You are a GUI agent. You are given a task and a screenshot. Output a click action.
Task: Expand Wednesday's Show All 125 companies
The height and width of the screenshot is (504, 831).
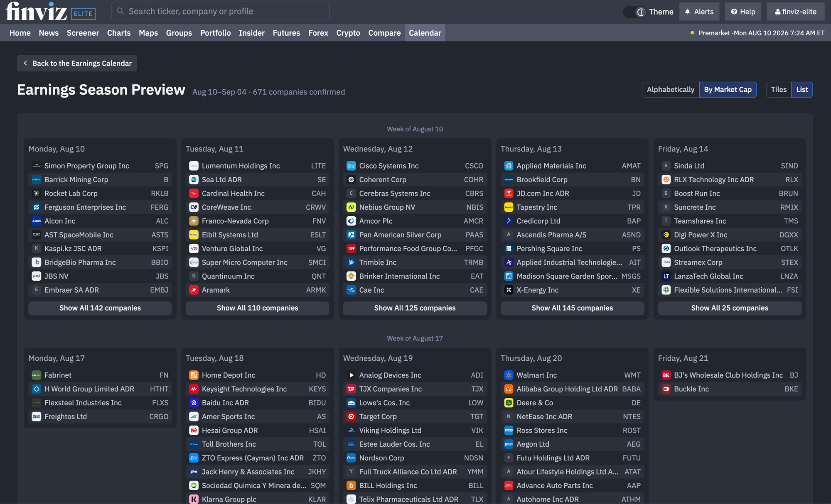tap(415, 308)
